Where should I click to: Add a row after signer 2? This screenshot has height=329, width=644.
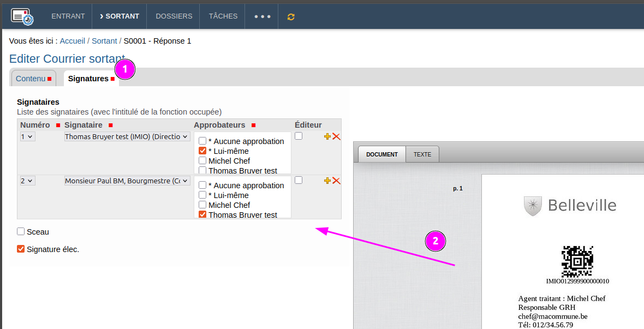(x=327, y=181)
